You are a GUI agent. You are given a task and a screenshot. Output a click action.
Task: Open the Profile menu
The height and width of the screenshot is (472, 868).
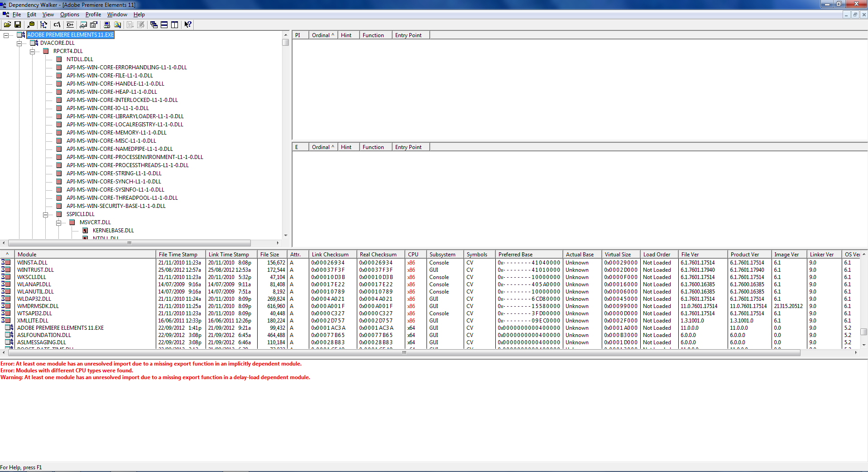click(x=93, y=14)
